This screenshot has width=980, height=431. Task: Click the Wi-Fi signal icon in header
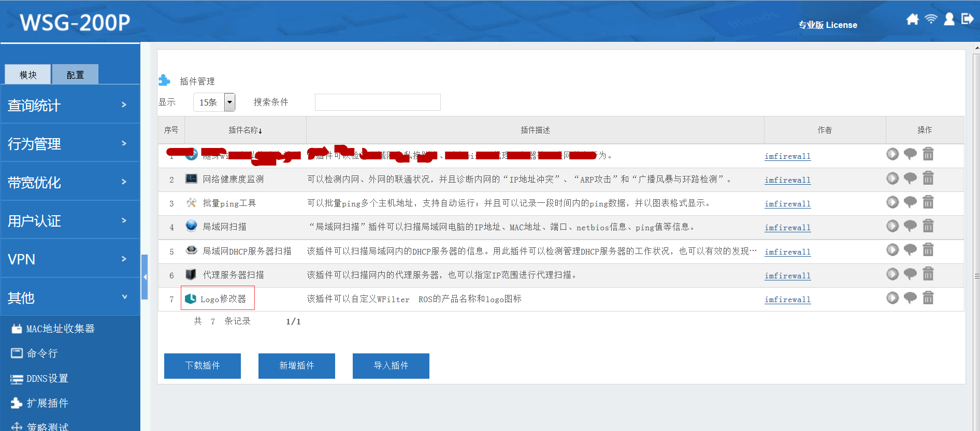[x=931, y=20]
